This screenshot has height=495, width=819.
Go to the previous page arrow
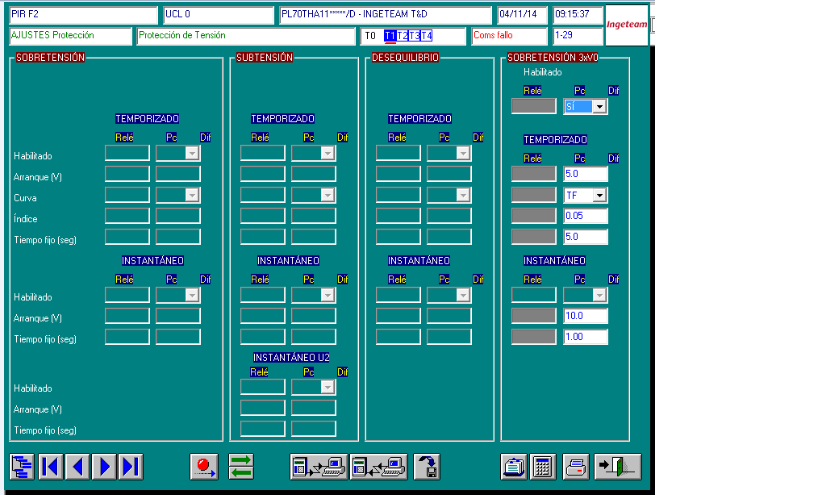78,466
